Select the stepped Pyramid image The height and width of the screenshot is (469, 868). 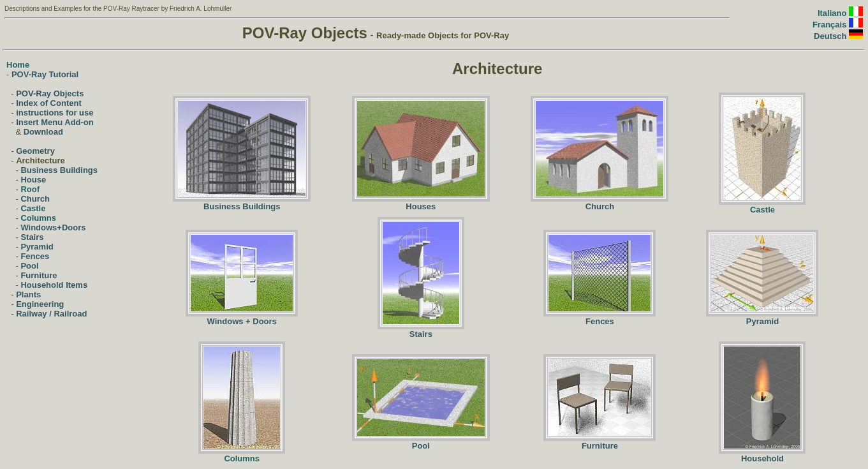[x=761, y=273]
